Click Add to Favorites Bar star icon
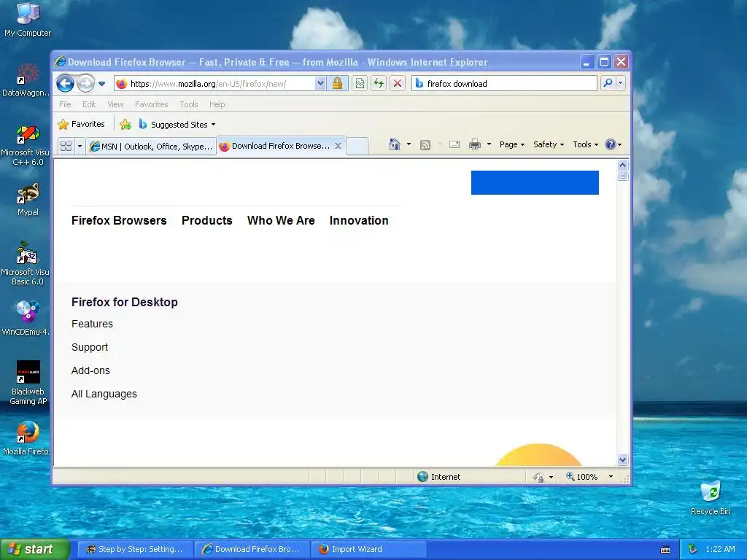This screenshot has width=747, height=560. (x=125, y=125)
